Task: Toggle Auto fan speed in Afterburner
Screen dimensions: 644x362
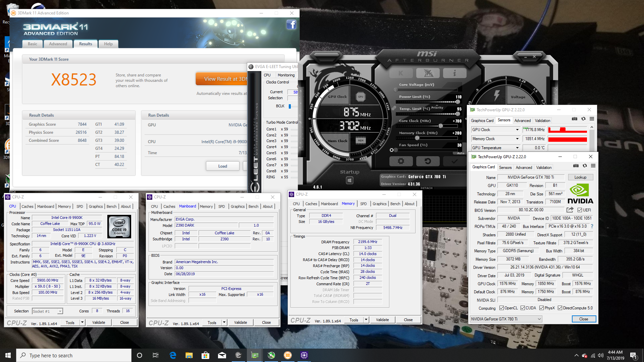Action: (x=461, y=153)
